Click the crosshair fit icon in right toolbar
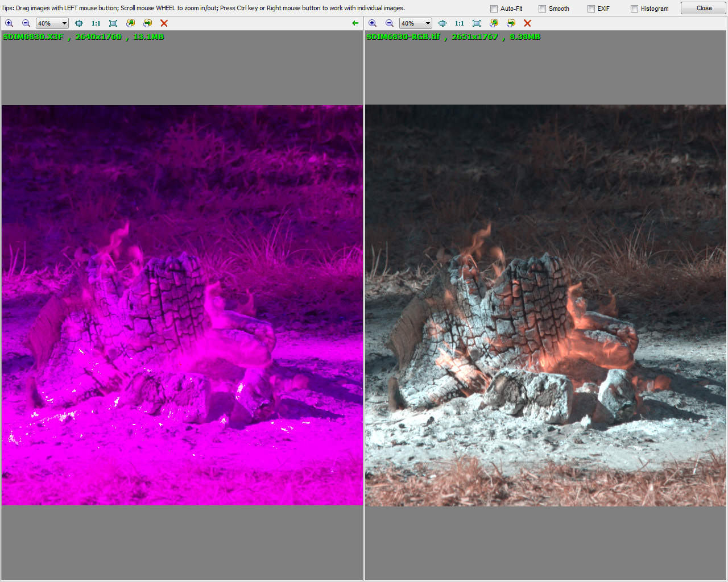 tap(442, 23)
